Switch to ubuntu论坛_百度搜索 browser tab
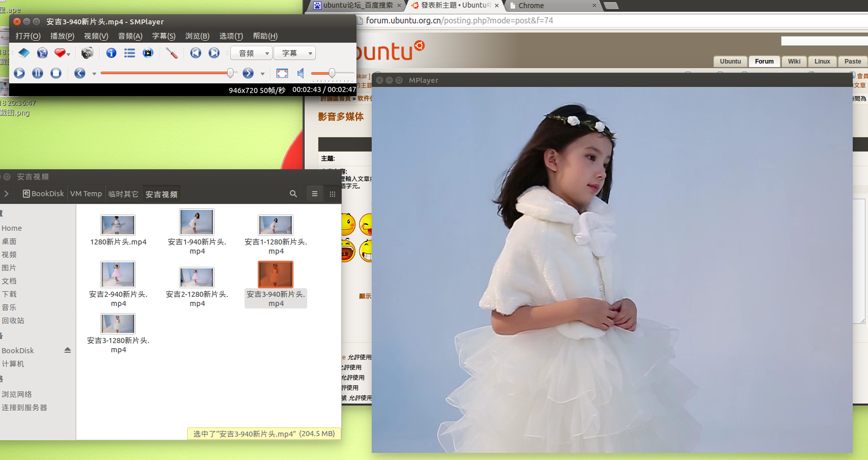 click(x=358, y=6)
